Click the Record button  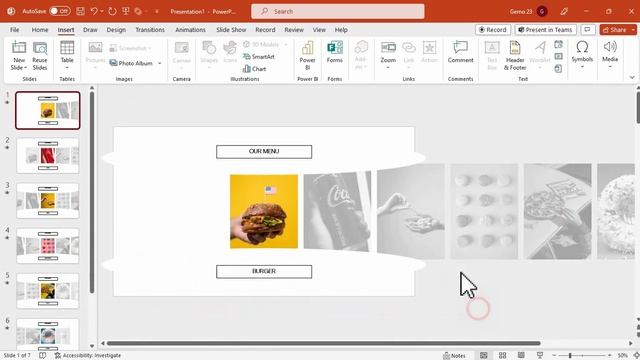(x=493, y=30)
